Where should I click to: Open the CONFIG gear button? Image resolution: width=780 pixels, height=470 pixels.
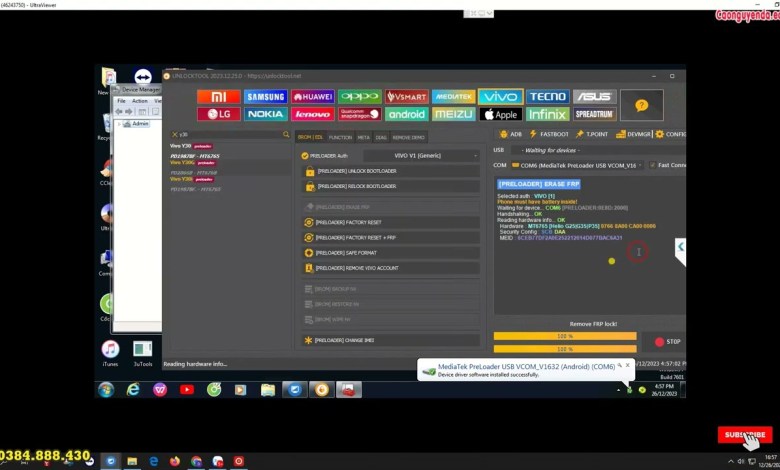671,134
